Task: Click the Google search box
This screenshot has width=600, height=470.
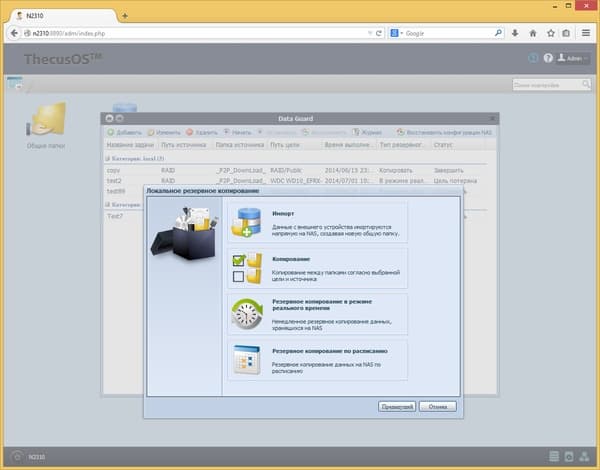Action: coord(449,33)
